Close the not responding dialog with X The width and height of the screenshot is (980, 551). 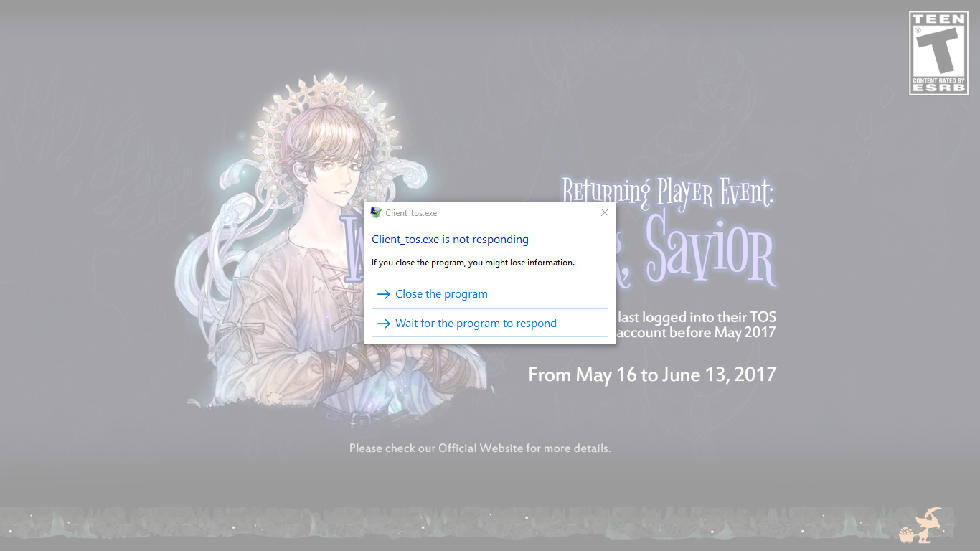point(604,212)
